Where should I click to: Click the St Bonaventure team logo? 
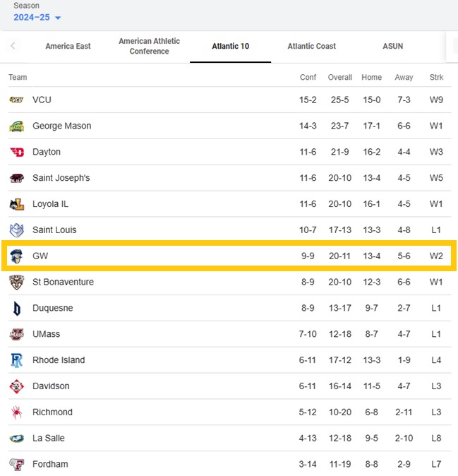(x=17, y=282)
